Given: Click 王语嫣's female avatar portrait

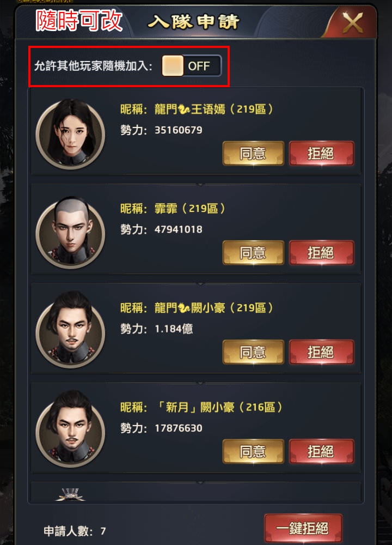Looking at the screenshot, I should tap(70, 134).
